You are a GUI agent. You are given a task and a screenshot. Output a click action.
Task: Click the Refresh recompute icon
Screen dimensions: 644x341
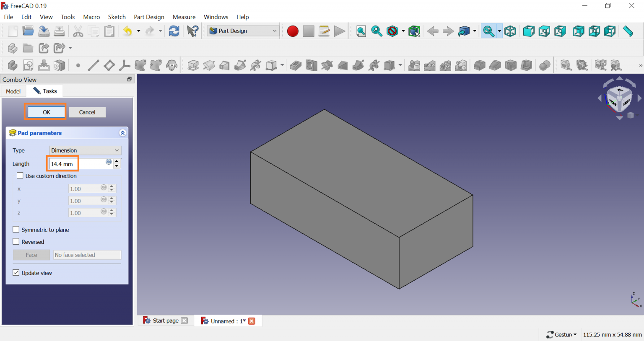174,31
